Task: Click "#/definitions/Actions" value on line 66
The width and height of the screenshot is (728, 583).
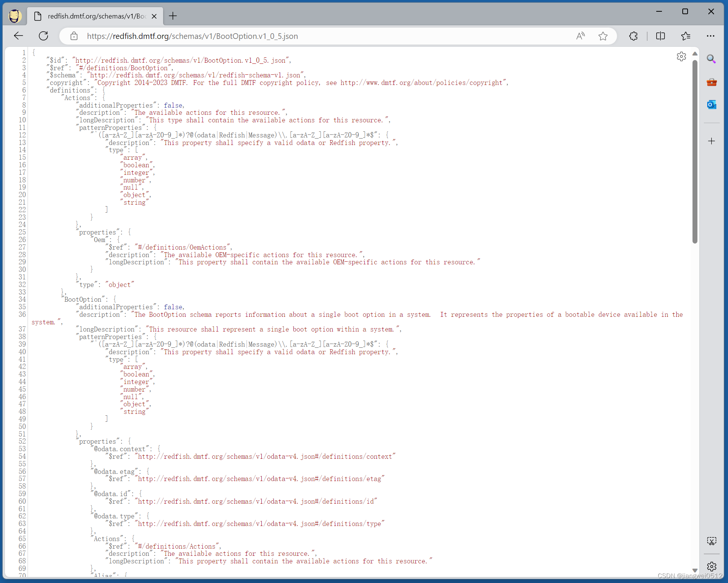Action: click(x=176, y=546)
